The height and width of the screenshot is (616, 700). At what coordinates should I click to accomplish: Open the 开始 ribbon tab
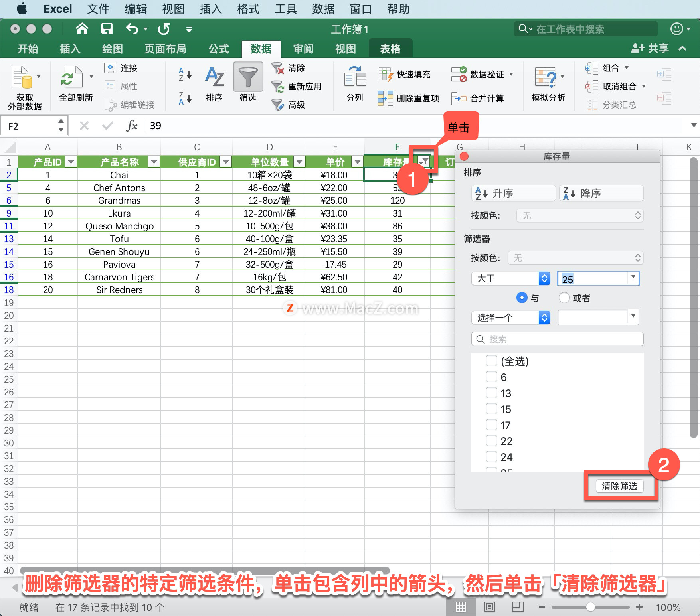coord(28,49)
